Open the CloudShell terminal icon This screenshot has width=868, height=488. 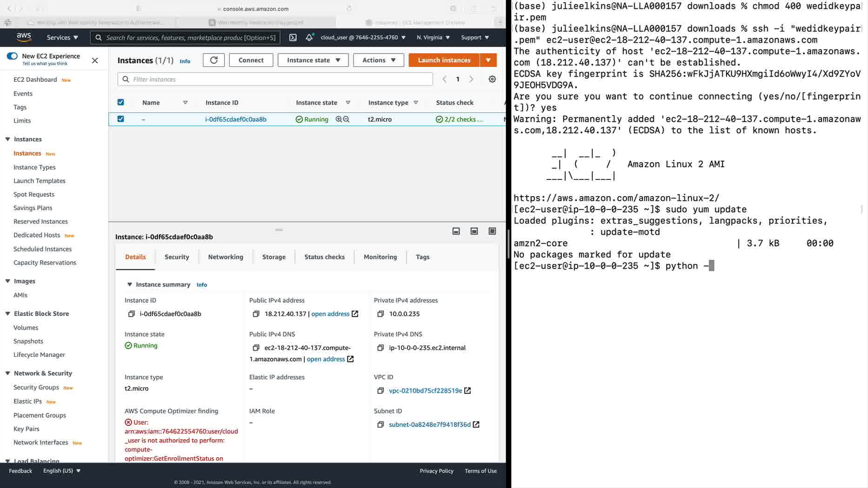pos(293,38)
